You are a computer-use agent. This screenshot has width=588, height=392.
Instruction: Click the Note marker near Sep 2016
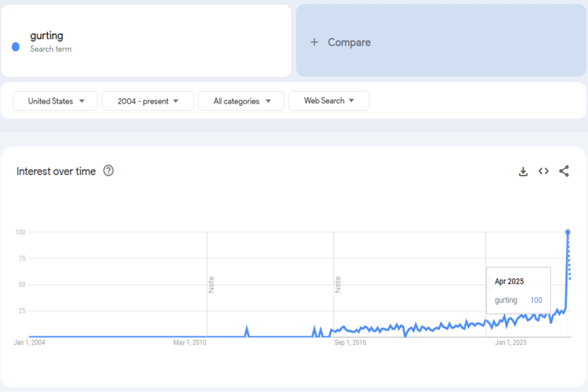tap(338, 285)
